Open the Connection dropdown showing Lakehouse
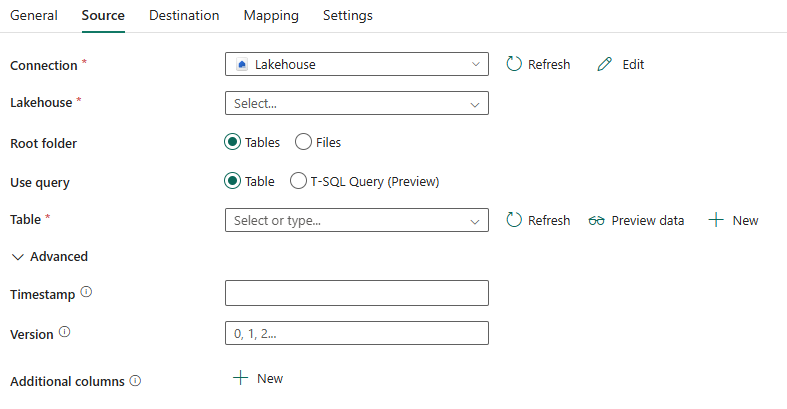This screenshot has height=409, width=787. coord(357,64)
